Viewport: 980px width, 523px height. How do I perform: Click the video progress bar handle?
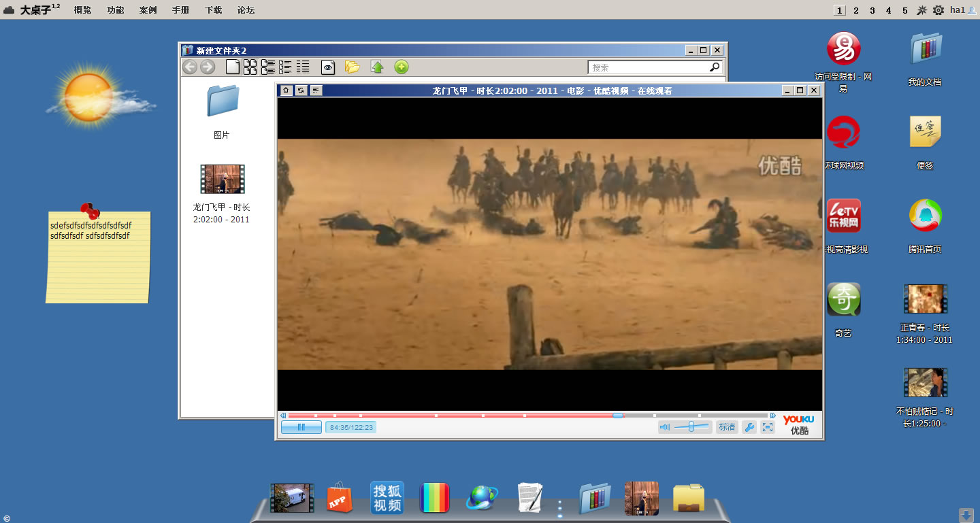pos(617,415)
